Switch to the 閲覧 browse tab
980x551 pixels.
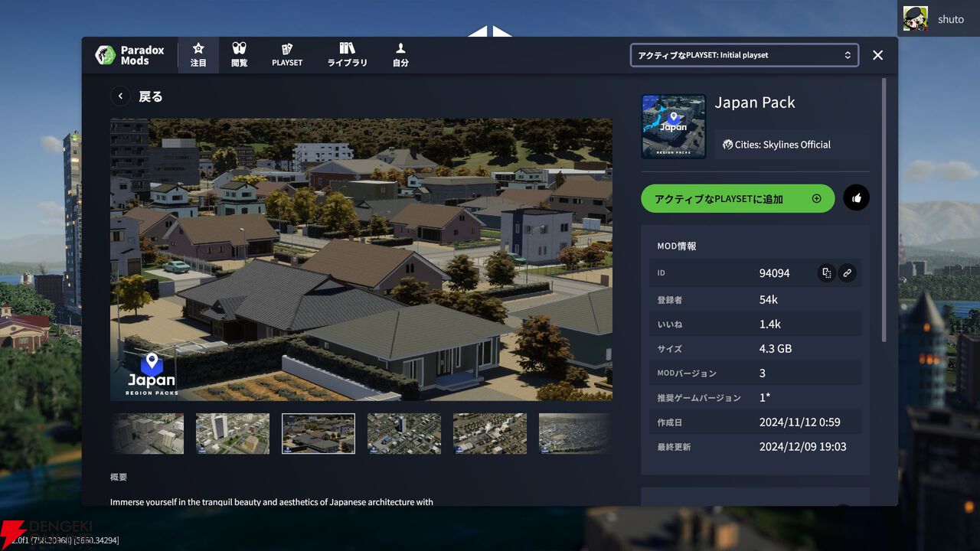239,55
